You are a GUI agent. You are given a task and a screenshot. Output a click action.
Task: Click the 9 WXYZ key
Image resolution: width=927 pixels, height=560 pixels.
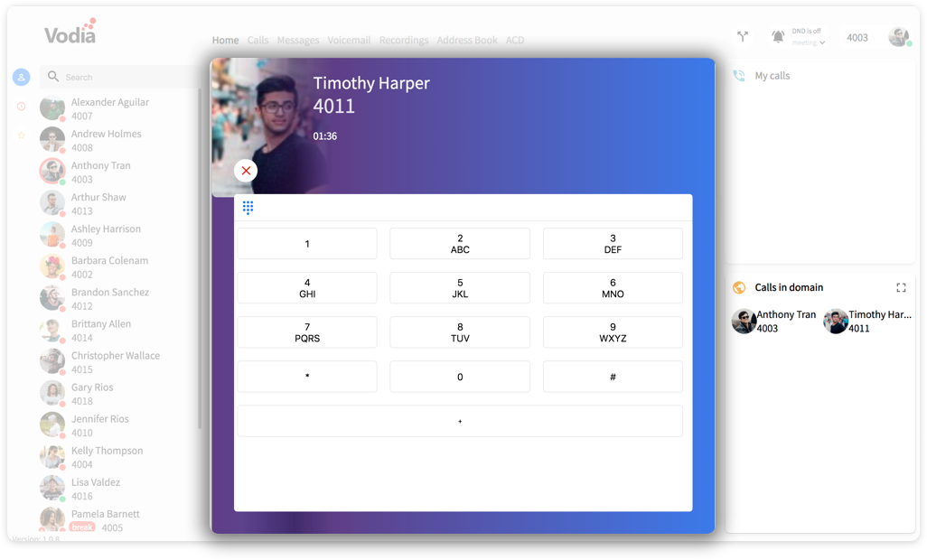tap(613, 332)
